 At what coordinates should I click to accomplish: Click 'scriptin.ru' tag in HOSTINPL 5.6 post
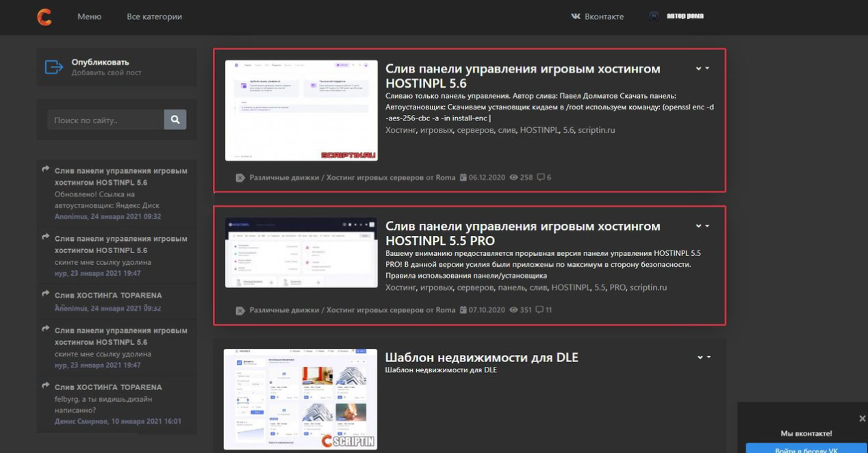(596, 130)
